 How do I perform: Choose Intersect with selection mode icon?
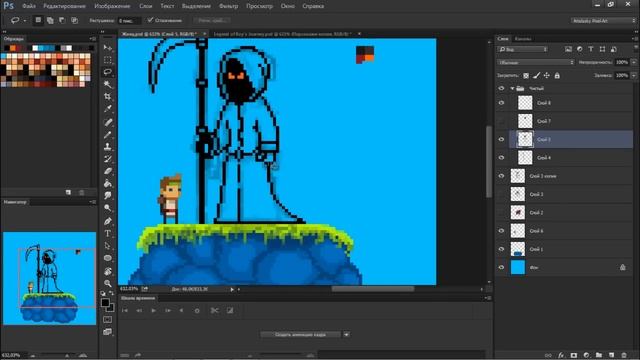point(74,20)
